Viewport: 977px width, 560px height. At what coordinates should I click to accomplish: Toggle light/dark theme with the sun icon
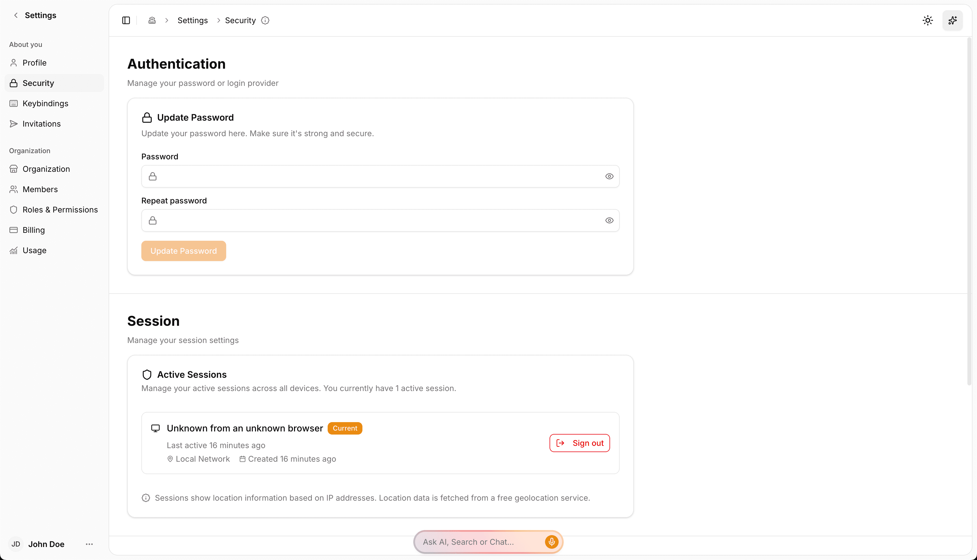coord(928,20)
